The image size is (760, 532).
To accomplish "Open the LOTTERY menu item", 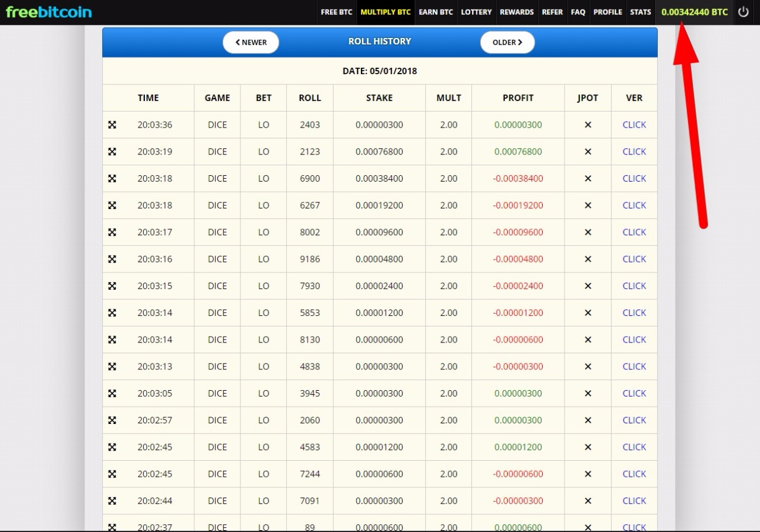I will tap(476, 12).
